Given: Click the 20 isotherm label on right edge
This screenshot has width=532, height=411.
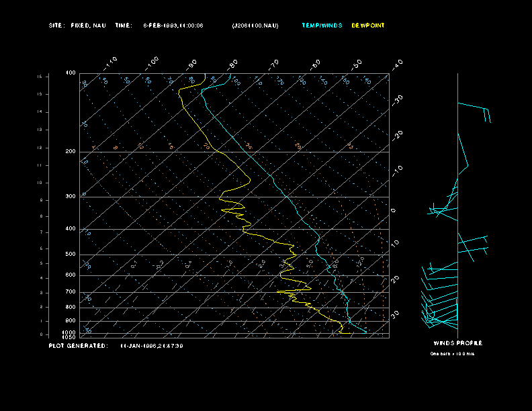Looking at the screenshot, I should (x=395, y=279).
